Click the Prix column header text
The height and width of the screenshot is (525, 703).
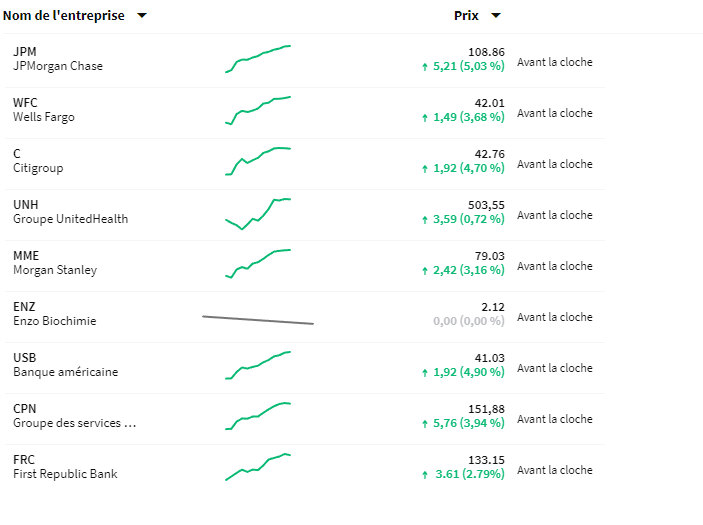tap(466, 16)
